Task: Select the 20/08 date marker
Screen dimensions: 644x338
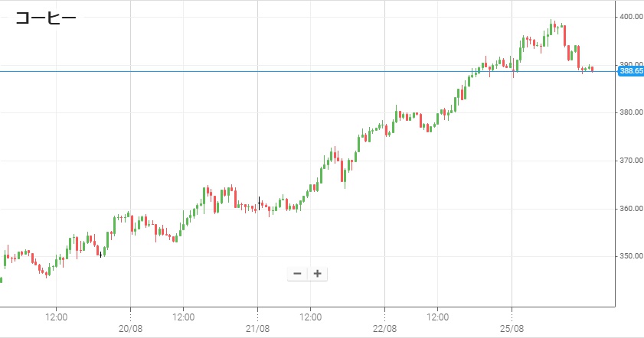Action: [x=131, y=329]
